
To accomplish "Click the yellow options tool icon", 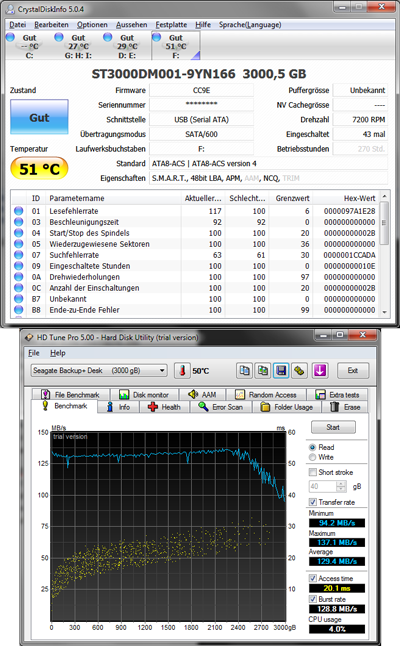I will pos(299,370).
